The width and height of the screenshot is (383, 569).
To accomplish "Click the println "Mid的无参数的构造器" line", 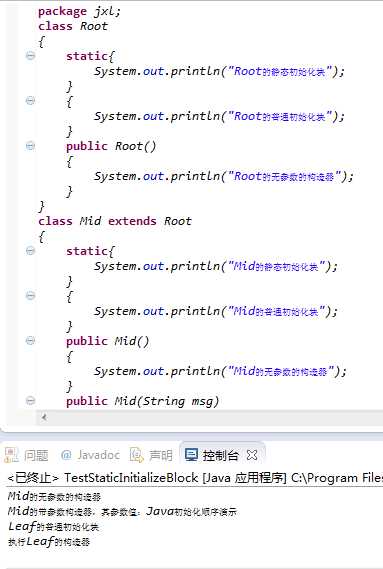I will (x=220, y=371).
